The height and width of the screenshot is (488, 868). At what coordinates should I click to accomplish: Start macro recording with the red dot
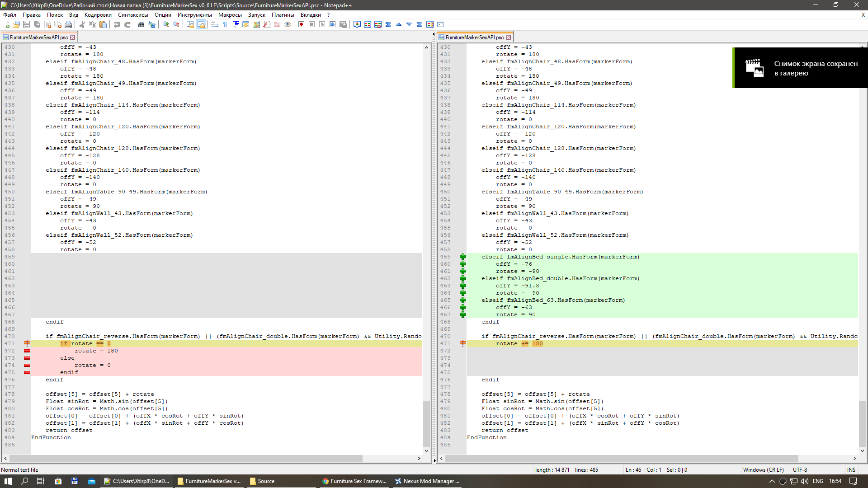point(302,24)
